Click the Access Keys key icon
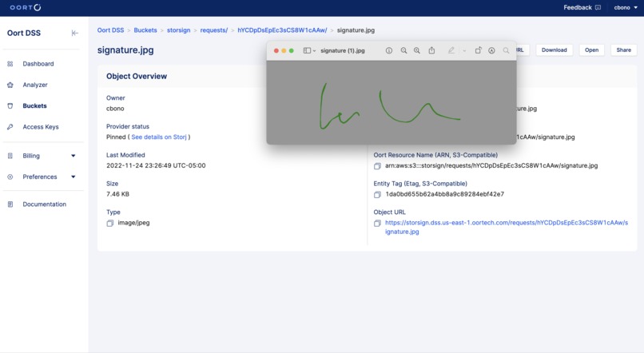Viewport: 644px width, 353px height. (x=10, y=127)
